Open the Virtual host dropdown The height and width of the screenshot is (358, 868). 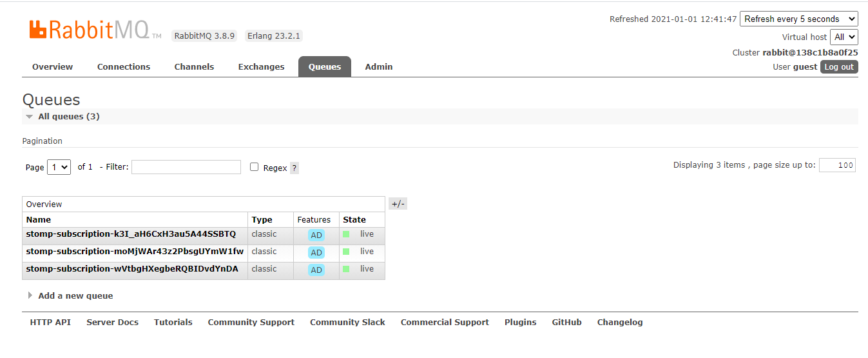point(844,37)
